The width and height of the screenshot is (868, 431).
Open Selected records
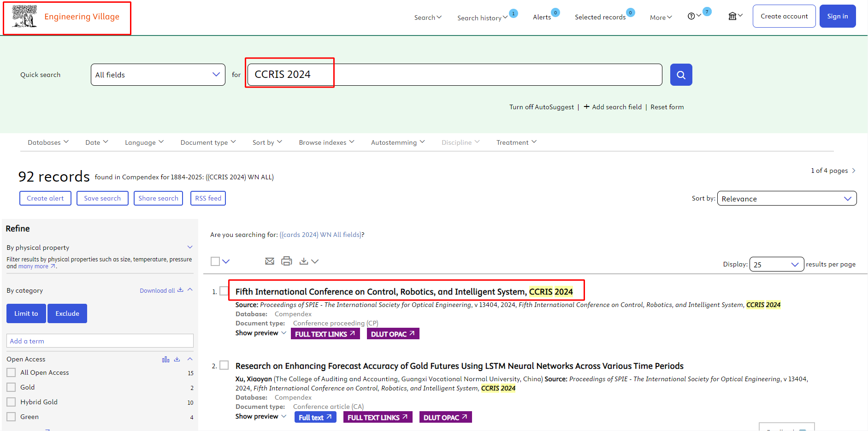600,17
